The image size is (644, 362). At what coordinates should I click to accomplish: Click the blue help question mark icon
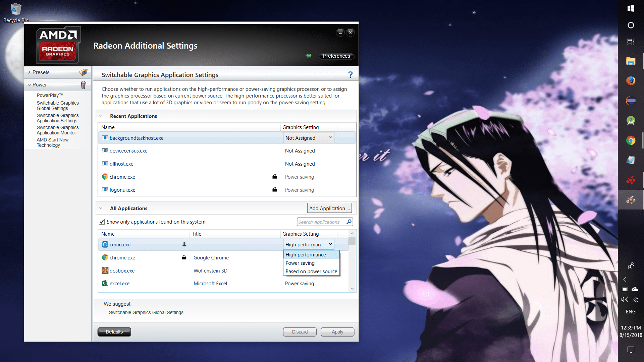(x=351, y=74)
